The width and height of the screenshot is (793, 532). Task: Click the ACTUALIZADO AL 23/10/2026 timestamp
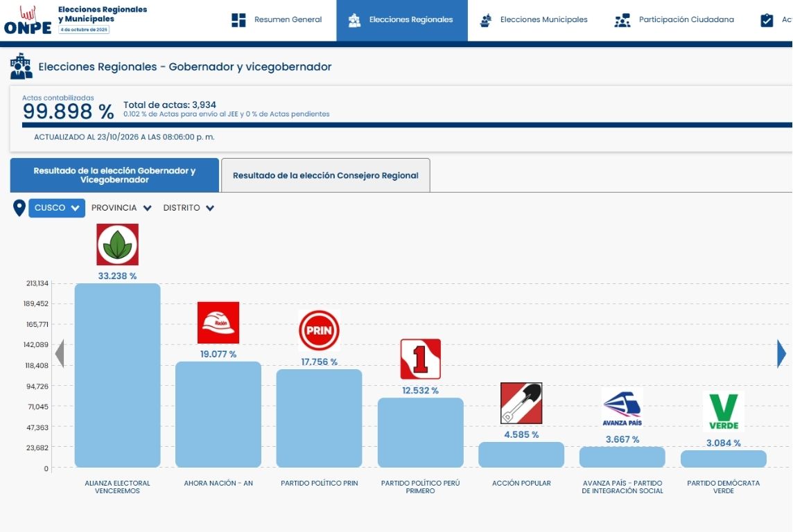[x=124, y=137]
